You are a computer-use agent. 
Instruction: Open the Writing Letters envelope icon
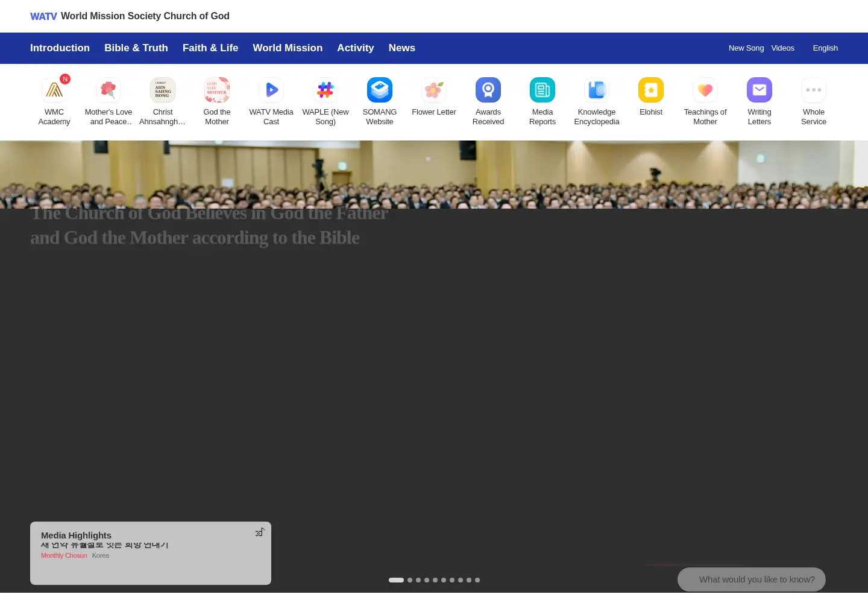click(759, 90)
